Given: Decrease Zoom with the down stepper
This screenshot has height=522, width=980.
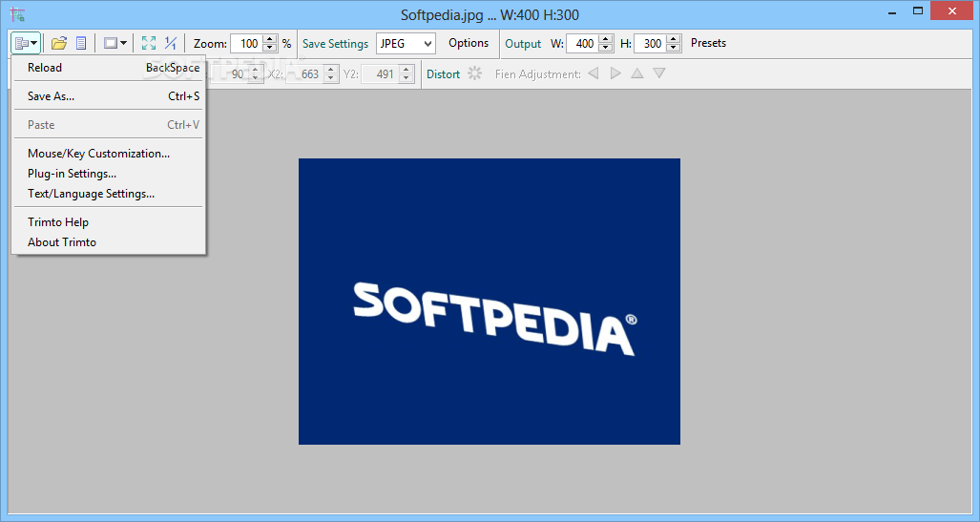Looking at the screenshot, I should click(x=270, y=48).
